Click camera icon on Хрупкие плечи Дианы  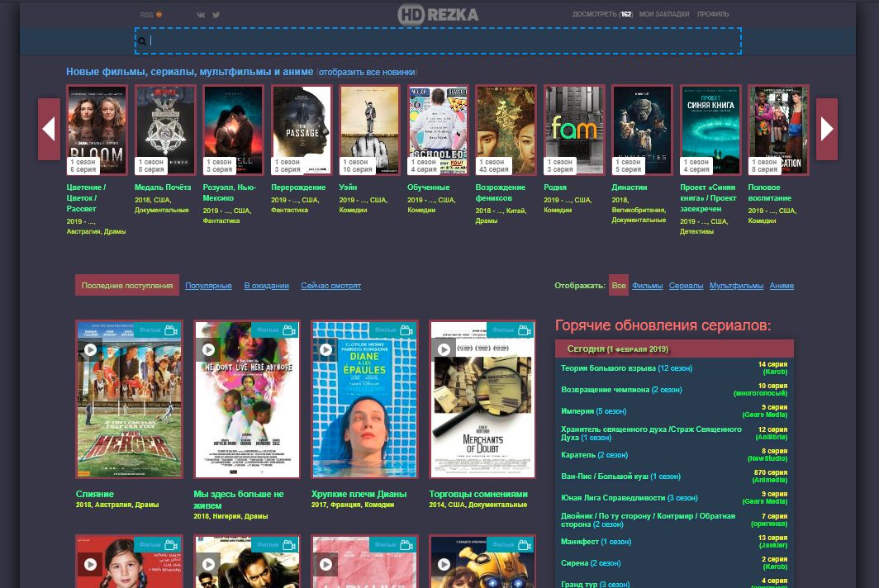point(406,330)
